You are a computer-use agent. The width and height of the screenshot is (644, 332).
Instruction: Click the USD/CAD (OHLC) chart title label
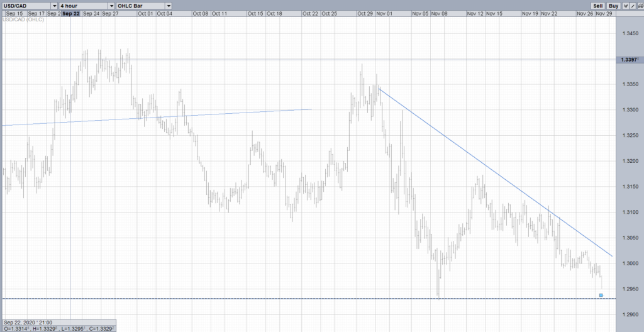coord(23,21)
